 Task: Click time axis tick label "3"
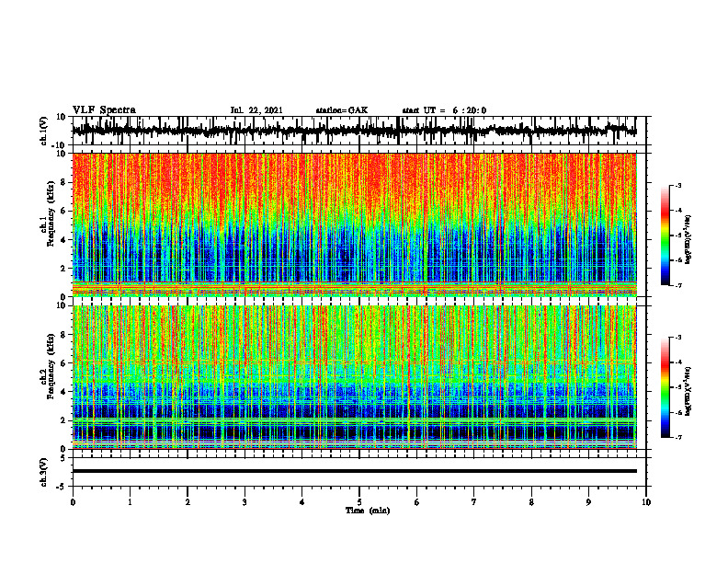245,502
